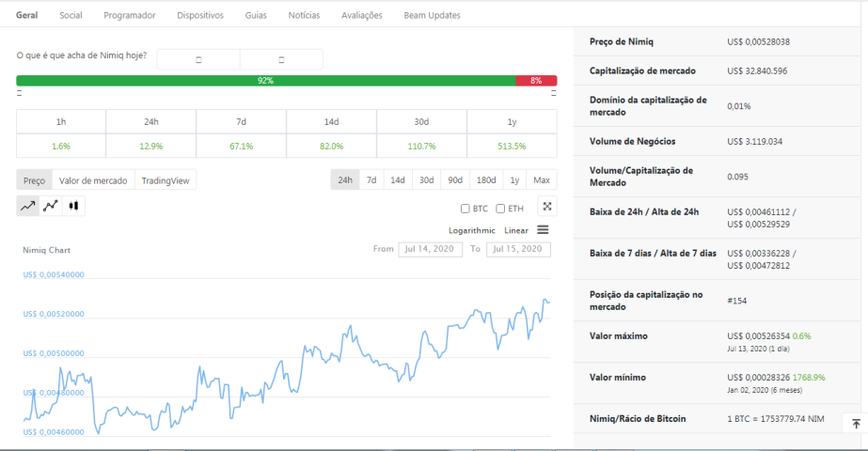Screen dimensions: 868x451
Task: Click the 67.1% 7d change value
Action: [x=242, y=146]
